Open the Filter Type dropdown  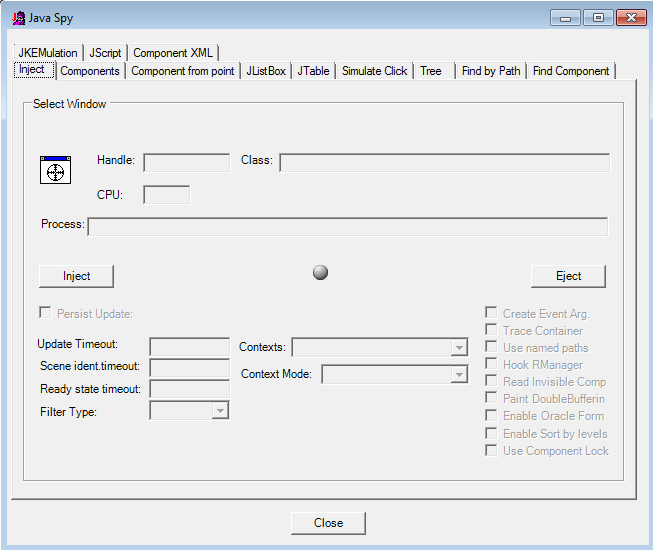click(220, 411)
